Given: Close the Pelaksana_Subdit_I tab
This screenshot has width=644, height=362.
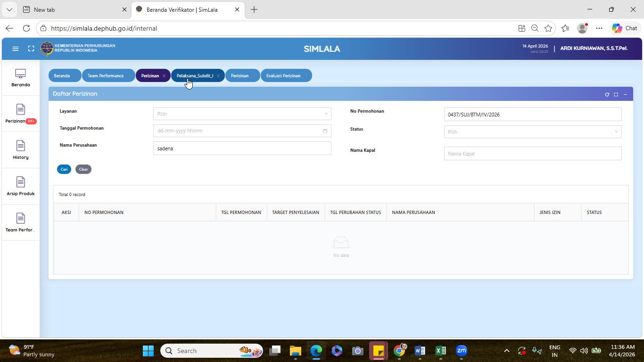Looking at the screenshot, I should [x=218, y=76].
